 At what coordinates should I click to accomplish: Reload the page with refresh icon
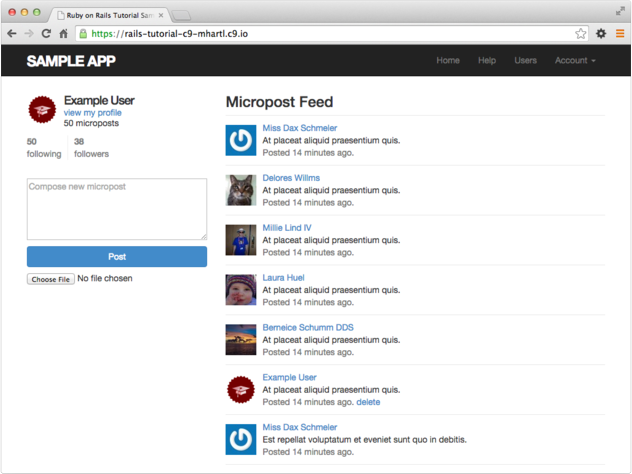[x=45, y=33]
